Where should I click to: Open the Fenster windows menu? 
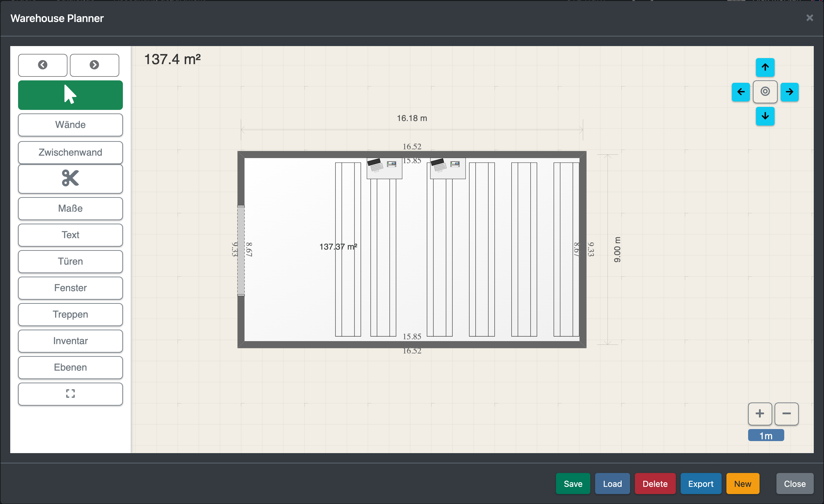point(70,288)
